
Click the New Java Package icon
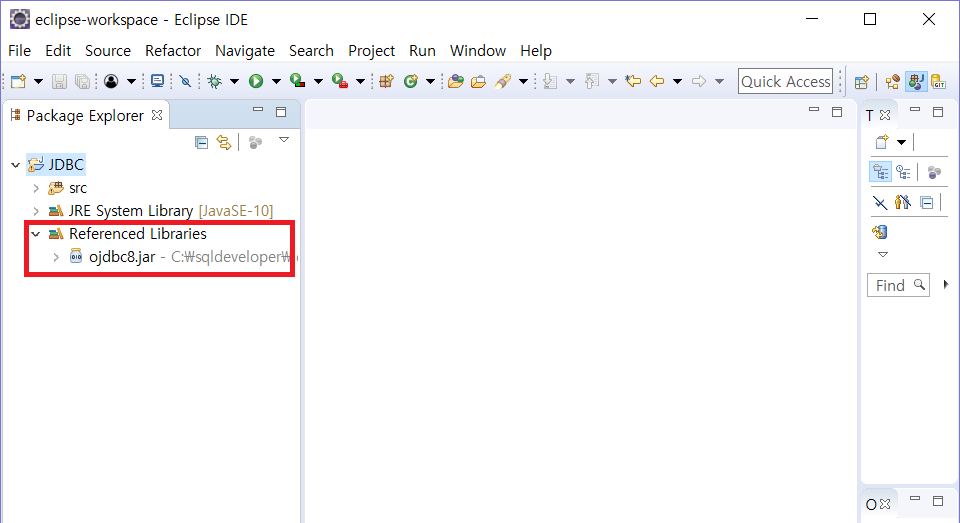click(386, 81)
